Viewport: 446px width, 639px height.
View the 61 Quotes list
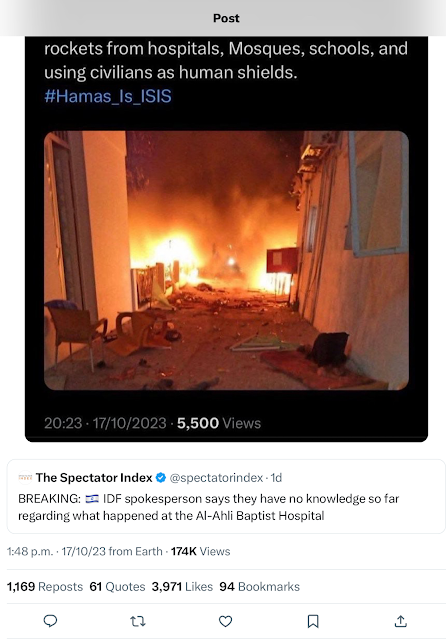pyautogui.click(x=117, y=586)
